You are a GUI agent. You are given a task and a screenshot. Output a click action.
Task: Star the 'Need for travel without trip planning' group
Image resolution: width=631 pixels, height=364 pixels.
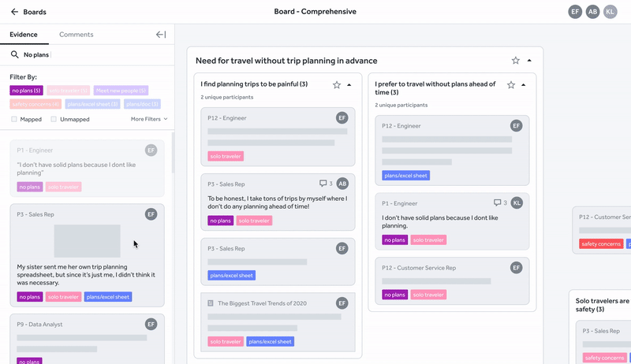pyautogui.click(x=516, y=61)
